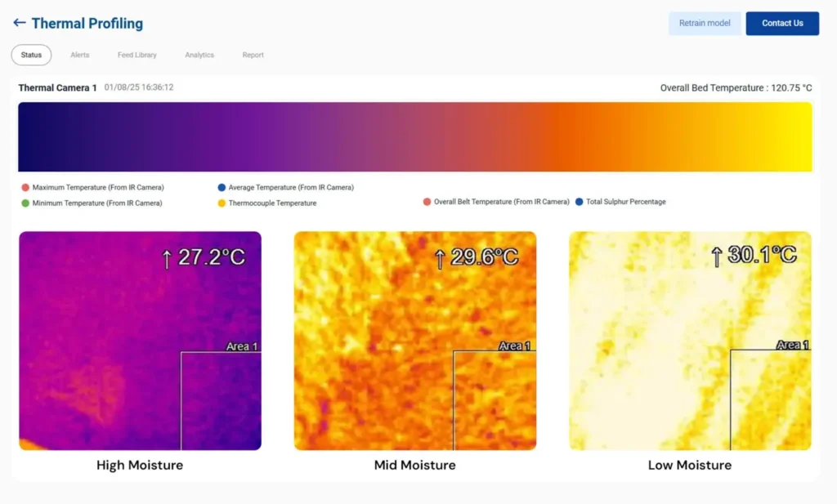Click the Total Sulphur Percentage legend dot
Viewport: 837px width, 504px height.
tap(580, 202)
